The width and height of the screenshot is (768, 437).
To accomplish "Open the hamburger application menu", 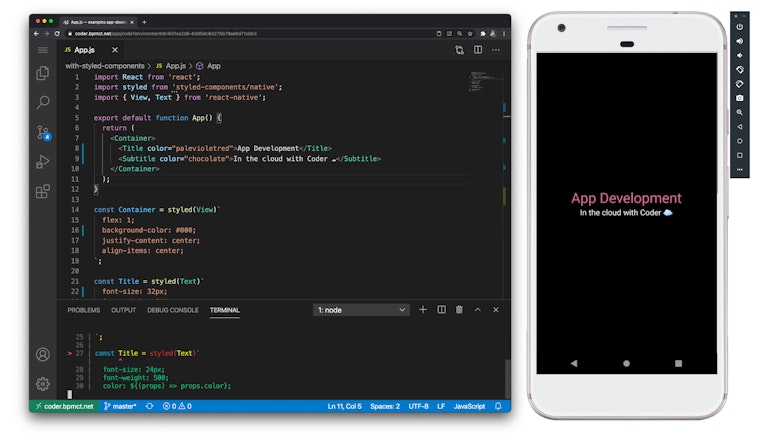I will coord(43,50).
